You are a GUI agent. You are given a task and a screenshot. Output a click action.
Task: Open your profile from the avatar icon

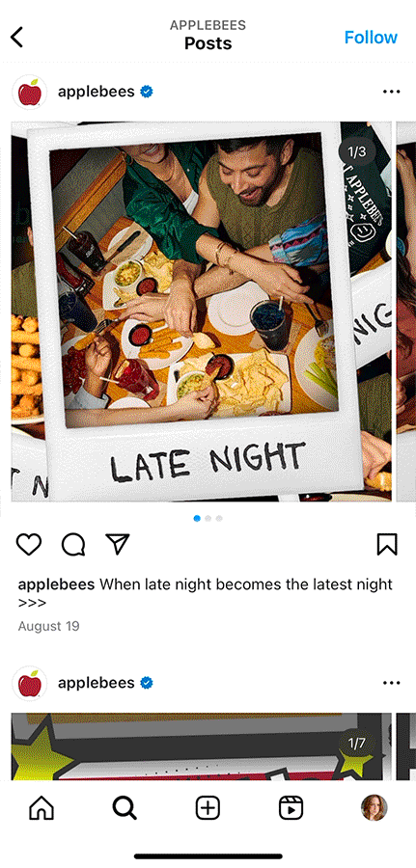[x=374, y=807]
